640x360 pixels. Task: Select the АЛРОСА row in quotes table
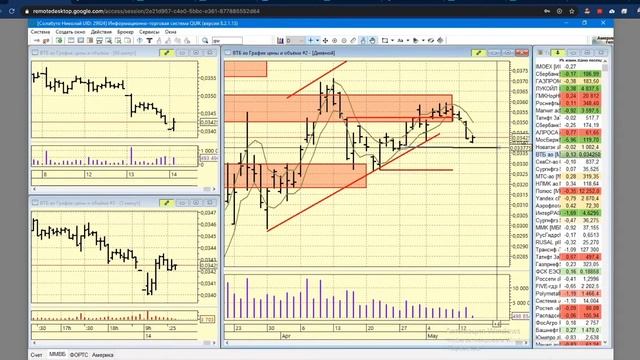(568, 133)
